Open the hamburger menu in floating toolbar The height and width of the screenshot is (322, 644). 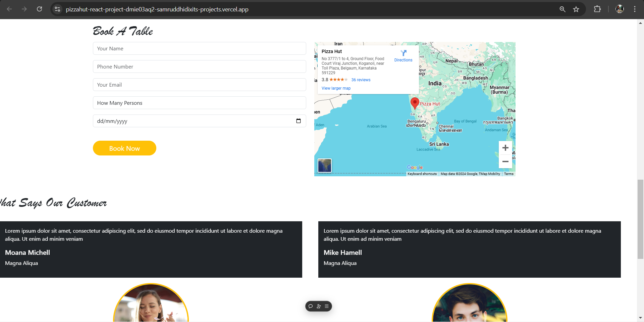click(327, 306)
